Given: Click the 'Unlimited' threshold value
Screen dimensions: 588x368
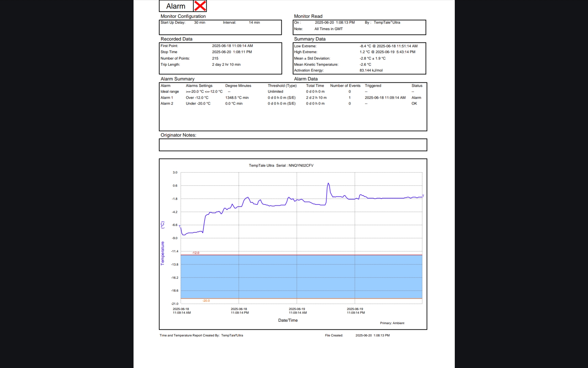Looking at the screenshot, I should point(275,91).
